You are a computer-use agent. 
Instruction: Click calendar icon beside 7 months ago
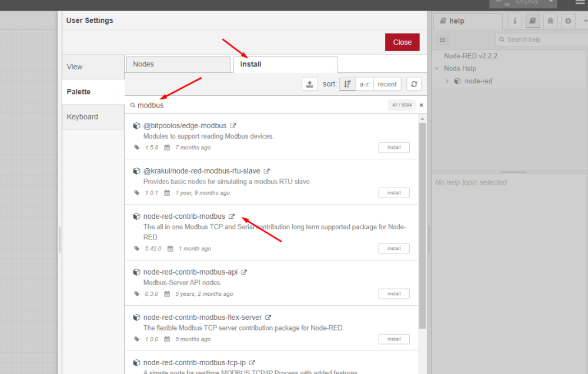pos(167,148)
